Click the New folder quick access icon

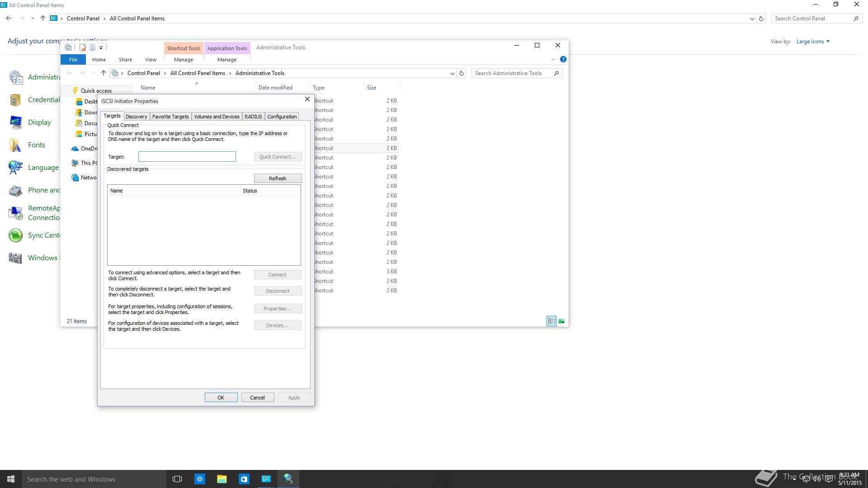point(92,47)
